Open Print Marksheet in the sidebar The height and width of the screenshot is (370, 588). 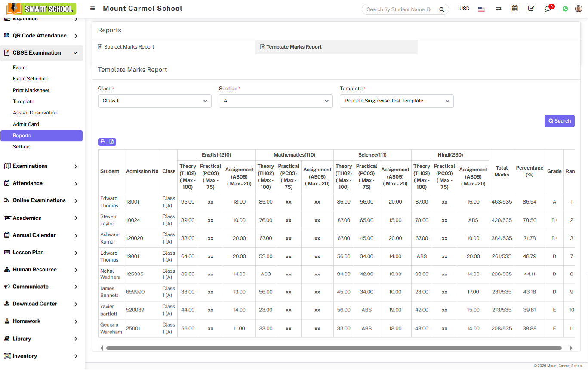click(x=31, y=90)
